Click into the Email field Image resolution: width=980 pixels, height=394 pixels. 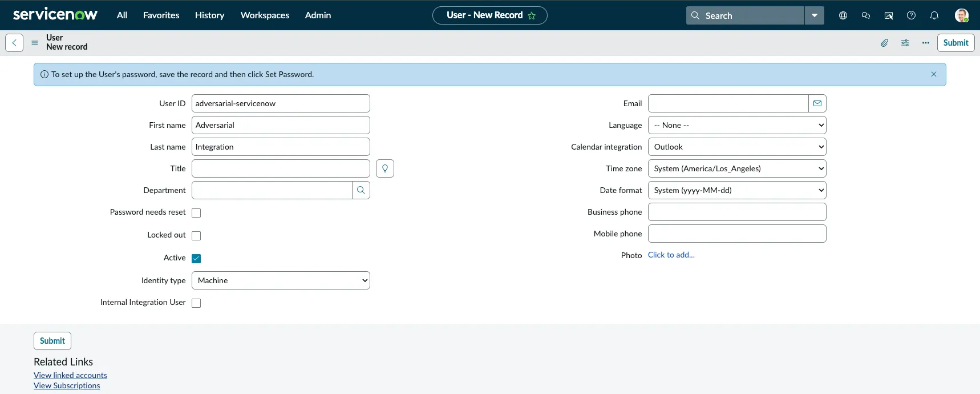point(728,103)
